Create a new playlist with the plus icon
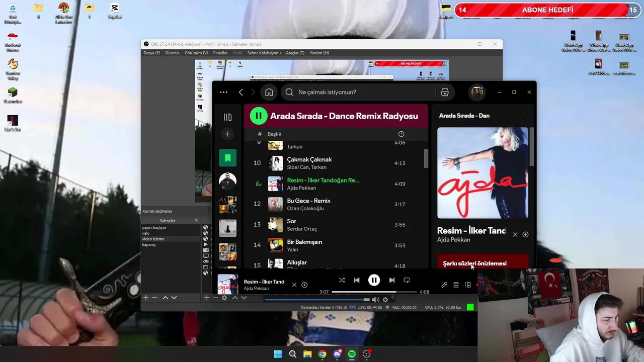 coord(227,134)
